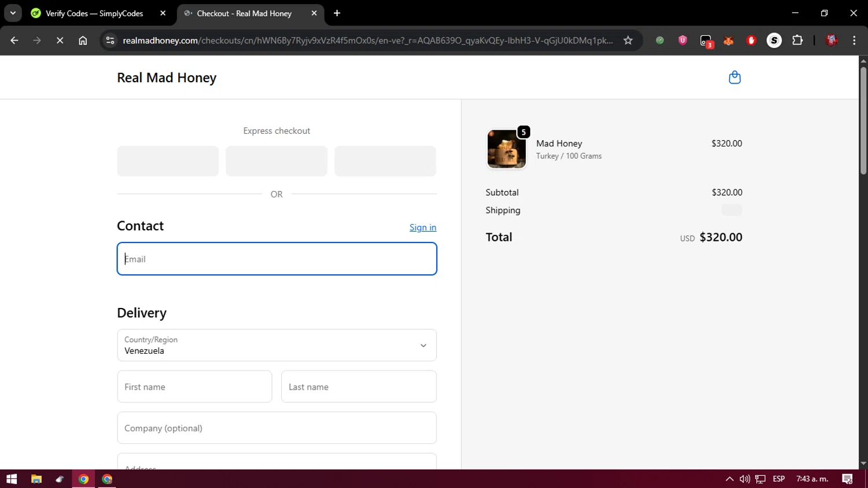This screenshot has width=868, height=488.
Task: Open the Bitwarden shield extension
Action: [683, 41]
